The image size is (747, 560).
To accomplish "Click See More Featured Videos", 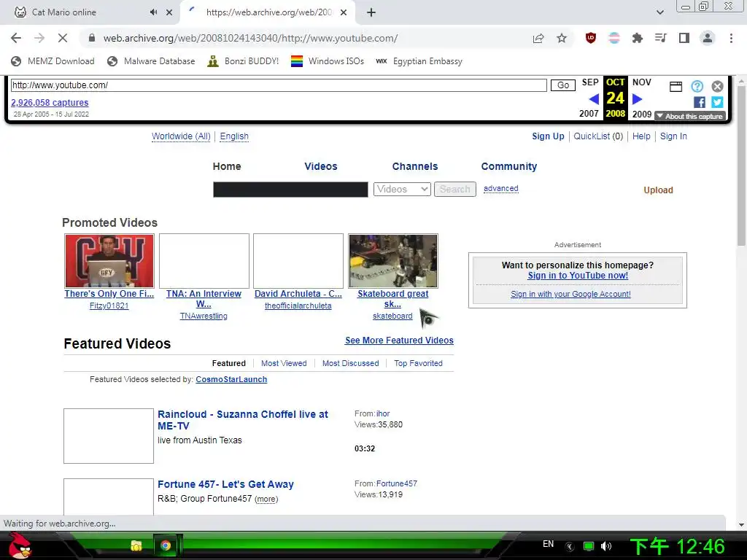I will pos(399,341).
